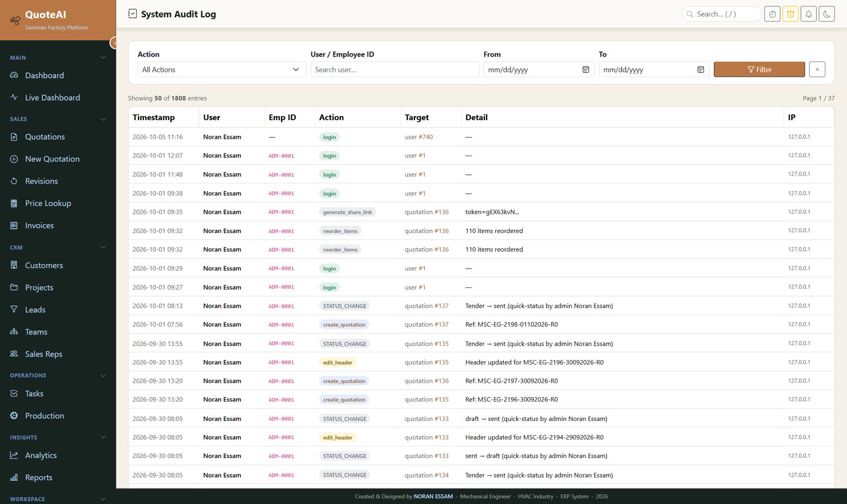This screenshot has height=504, width=847.
Task: Collapse the MAIN sidebar section
Action: (103, 58)
